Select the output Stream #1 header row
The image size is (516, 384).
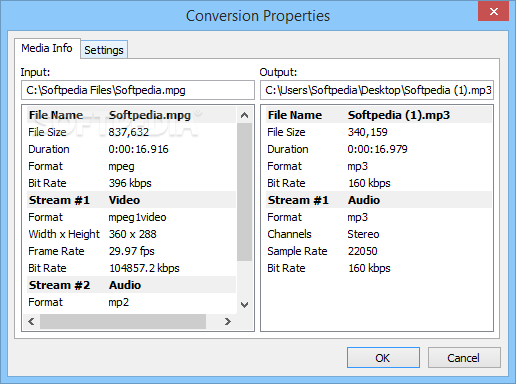coord(379,200)
